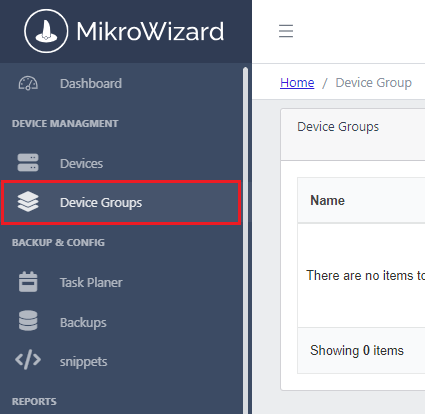
Task: Click the Backups database icon
Action: [x=28, y=321]
